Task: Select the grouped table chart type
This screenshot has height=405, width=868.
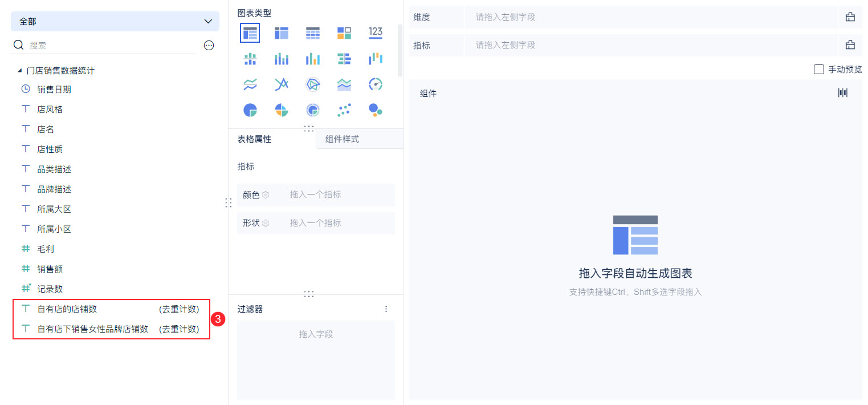Action: coord(250,33)
